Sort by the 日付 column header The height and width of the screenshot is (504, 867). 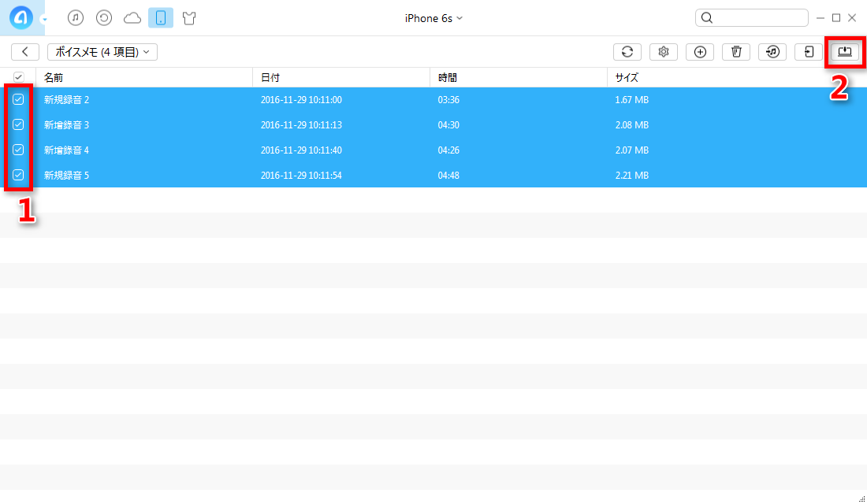tap(341, 77)
